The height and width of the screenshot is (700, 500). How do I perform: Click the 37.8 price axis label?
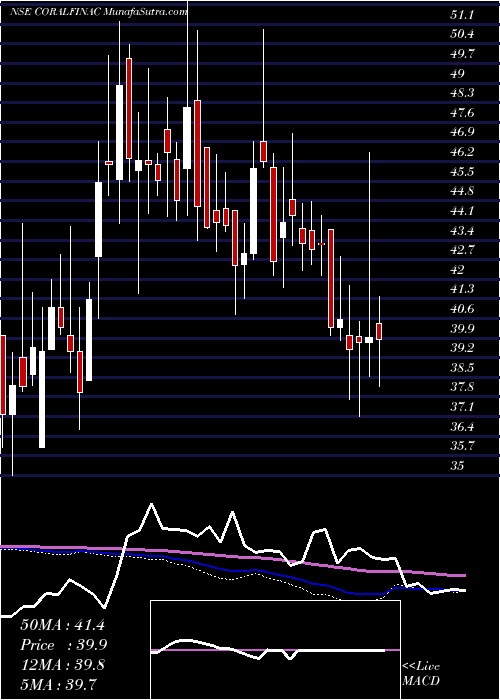[462, 387]
